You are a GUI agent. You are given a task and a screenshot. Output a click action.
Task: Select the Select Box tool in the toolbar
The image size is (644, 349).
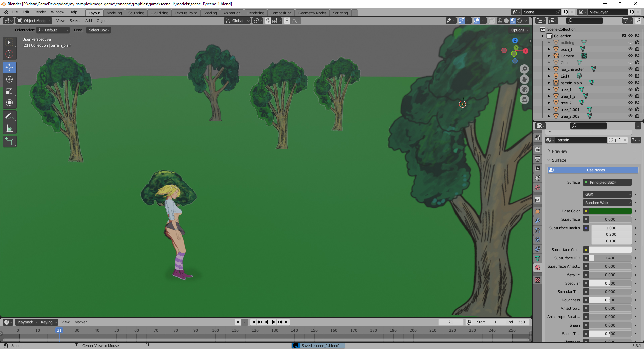click(9, 42)
